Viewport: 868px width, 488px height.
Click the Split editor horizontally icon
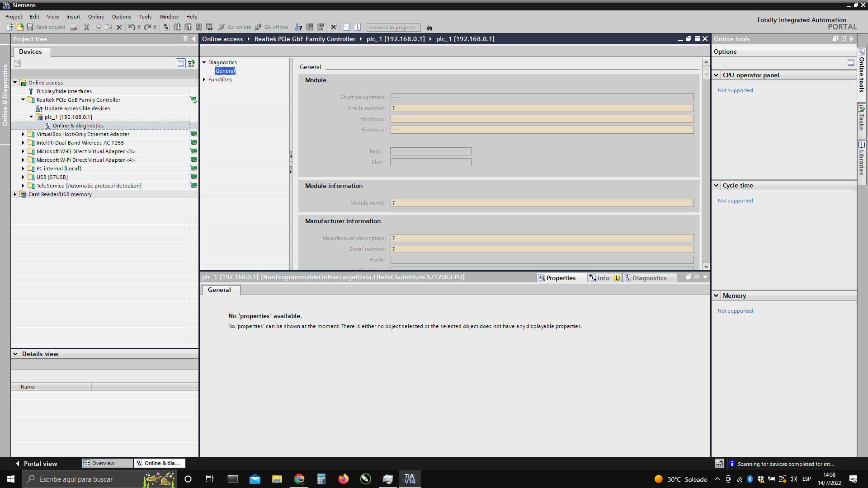click(x=347, y=27)
